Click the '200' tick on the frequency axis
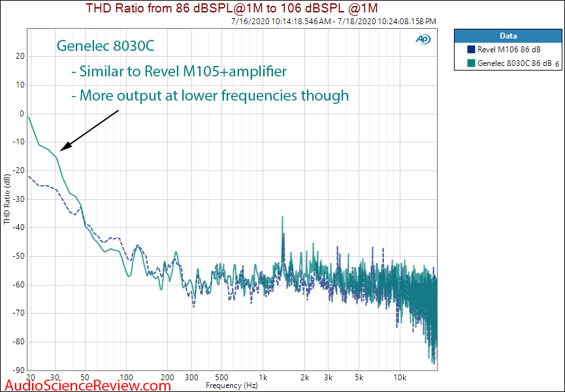The width and height of the screenshot is (565, 392). pyautogui.click(x=167, y=378)
